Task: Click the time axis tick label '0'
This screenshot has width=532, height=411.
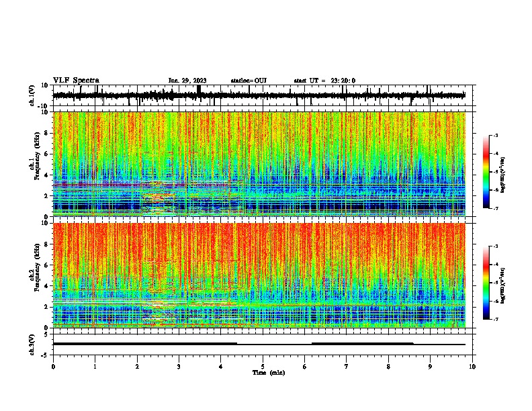Action: [x=53, y=367]
